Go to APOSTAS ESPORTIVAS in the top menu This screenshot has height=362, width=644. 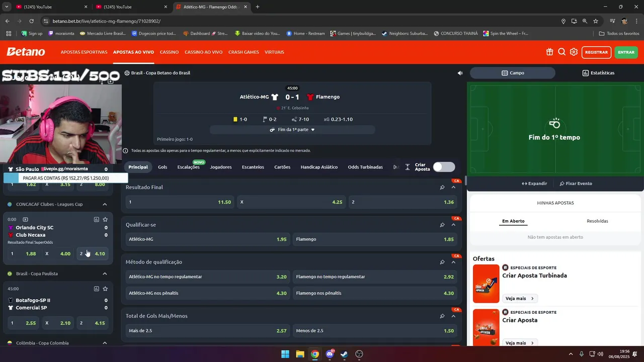click(x=84, y=52)
